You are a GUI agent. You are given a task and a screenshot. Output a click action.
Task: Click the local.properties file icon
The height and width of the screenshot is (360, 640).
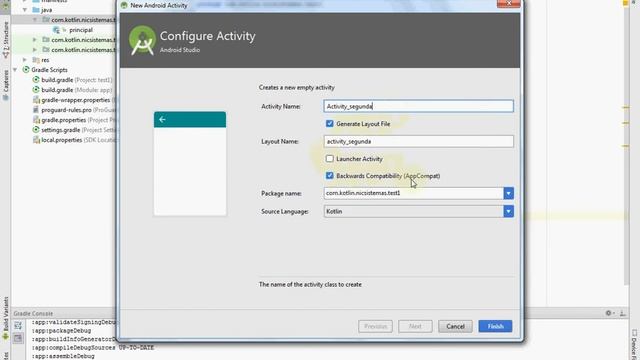pyautogui.click(x=36, y=140)
